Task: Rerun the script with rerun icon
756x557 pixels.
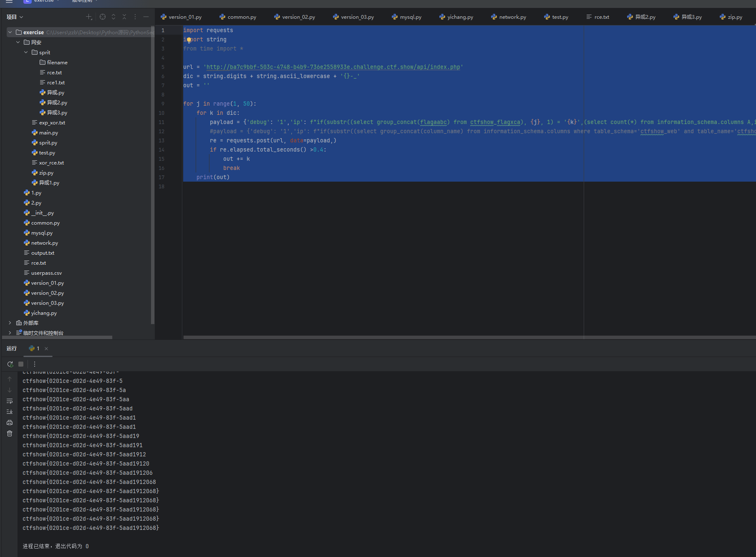Action: pos(10,364)
